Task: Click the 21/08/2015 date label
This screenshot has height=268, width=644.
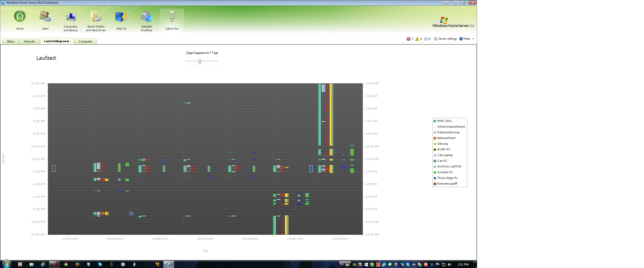Action: 250,239
